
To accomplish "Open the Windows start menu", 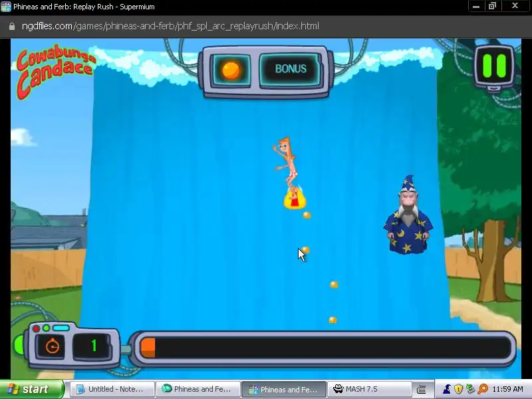I will (32, 389).
